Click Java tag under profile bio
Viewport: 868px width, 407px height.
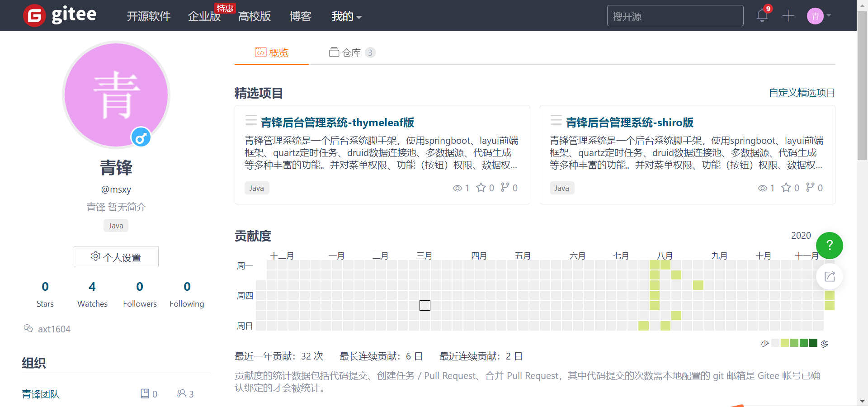coord(116,226)
